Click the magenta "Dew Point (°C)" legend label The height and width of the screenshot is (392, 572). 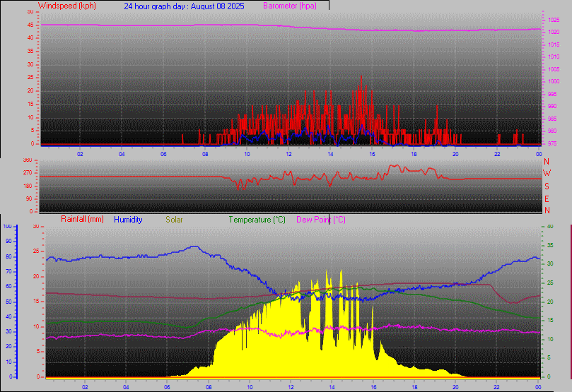pos(321,220)
